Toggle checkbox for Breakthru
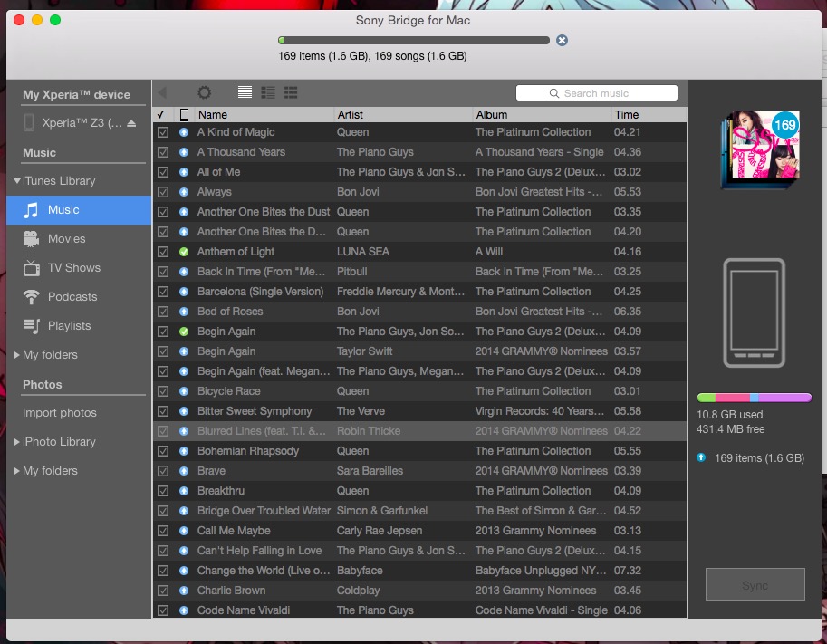Screen dimensions: 827x644 tap(163, 491)
